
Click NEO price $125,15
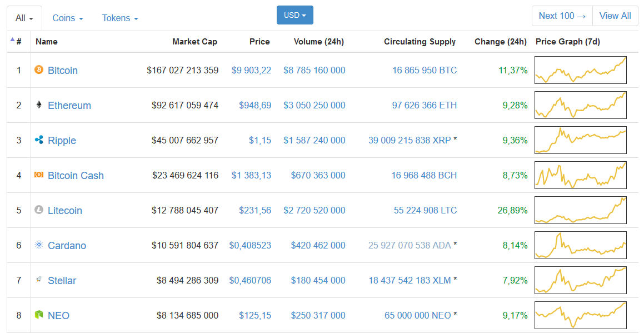[x=255, y=315]
